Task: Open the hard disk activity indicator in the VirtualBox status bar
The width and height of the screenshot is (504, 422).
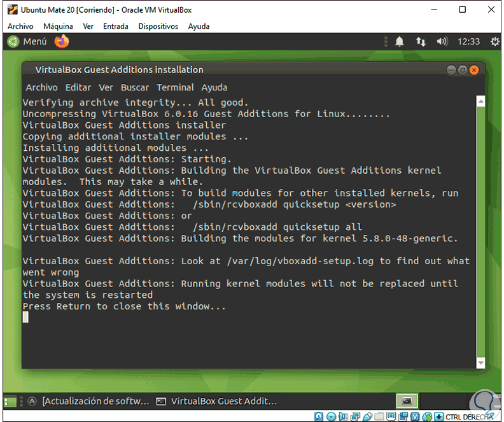Action: pyautogui.click(x=319, y=416)
